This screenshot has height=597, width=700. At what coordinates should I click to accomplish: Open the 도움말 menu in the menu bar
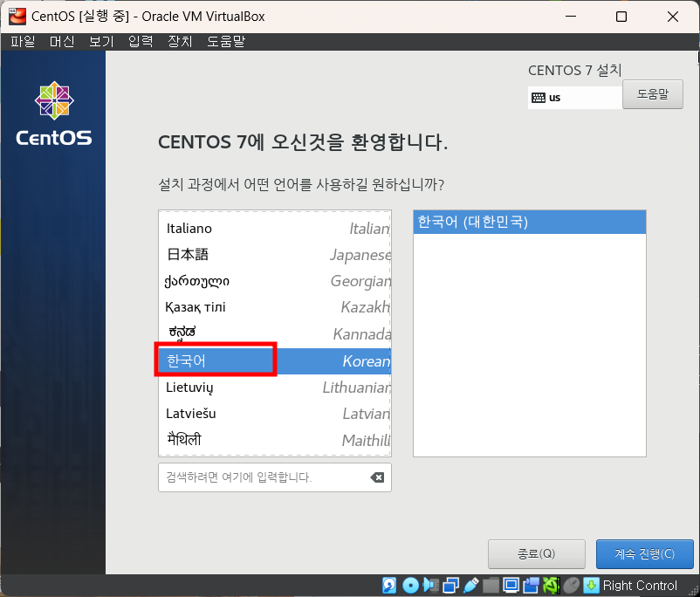(x=226, y=42)
